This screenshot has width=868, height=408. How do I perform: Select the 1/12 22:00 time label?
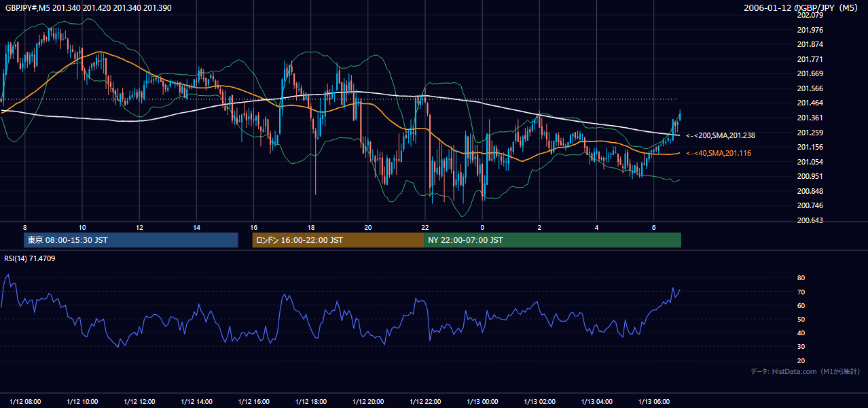tap(426, 401)
